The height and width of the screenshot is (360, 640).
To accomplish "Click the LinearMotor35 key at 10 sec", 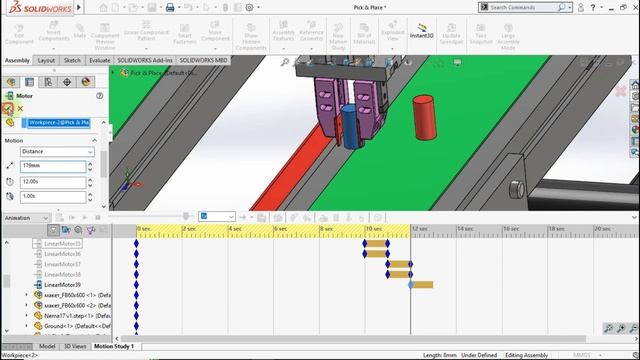I will pos(365,244).
